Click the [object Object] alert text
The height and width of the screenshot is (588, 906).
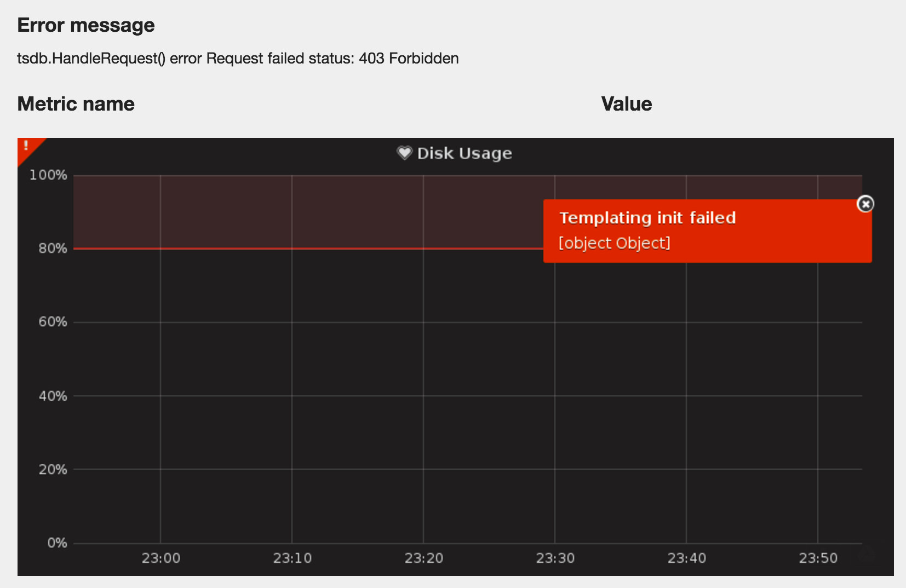(615, 243)
